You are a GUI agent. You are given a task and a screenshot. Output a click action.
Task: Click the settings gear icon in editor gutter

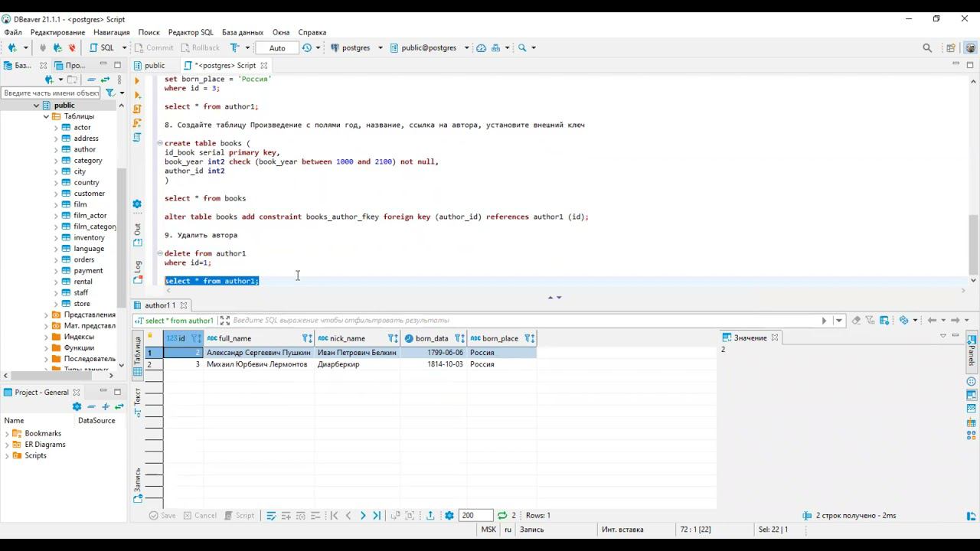point(137,204)
